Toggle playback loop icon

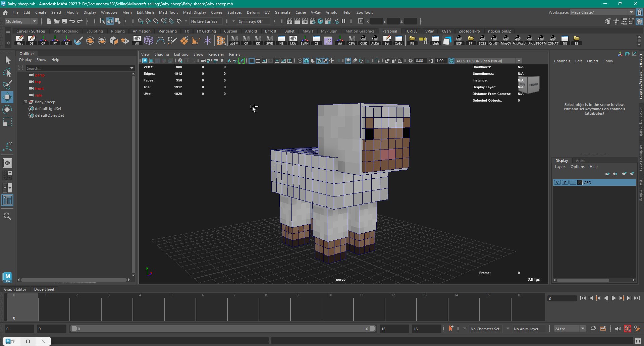pos(593,329)
